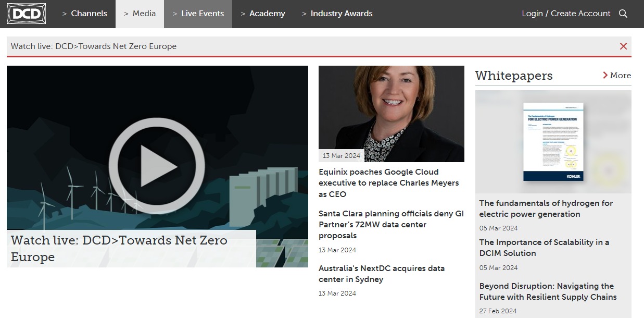Viewport: 644px width, 318px height.
Task: Open hero headline Watch live: DCD>Towards Net Zero Europe
Action: tap(119, 249)
